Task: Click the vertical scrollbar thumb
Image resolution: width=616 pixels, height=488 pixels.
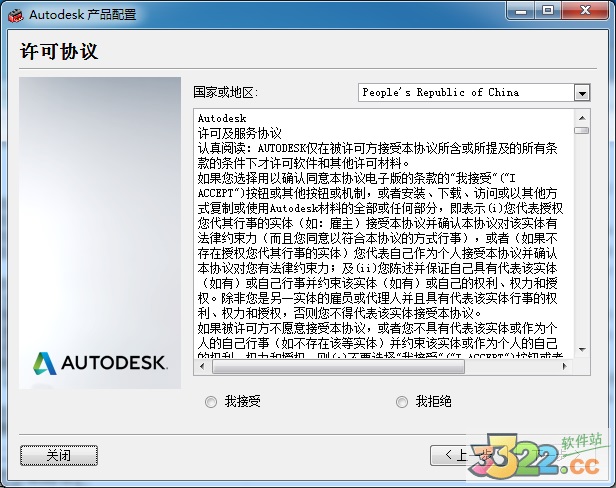Action: click(582, 130)
